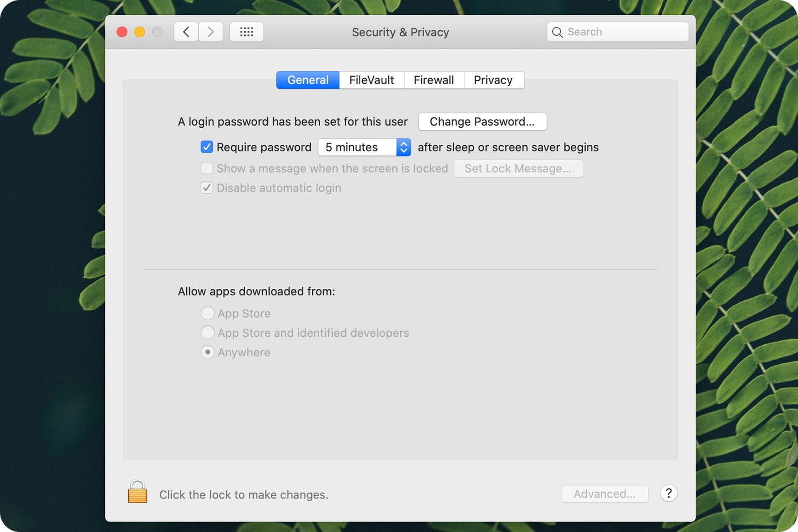
Task: Click the Change Password button
Action: [481, 121]
